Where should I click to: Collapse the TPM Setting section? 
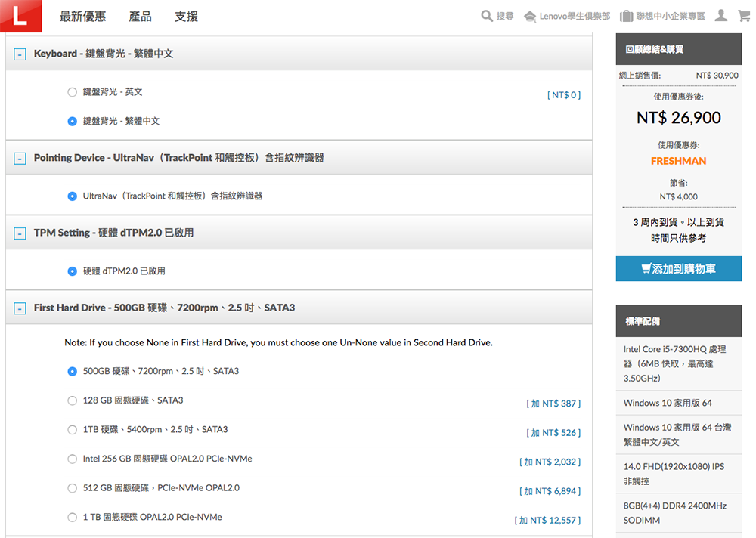(20, 233)
